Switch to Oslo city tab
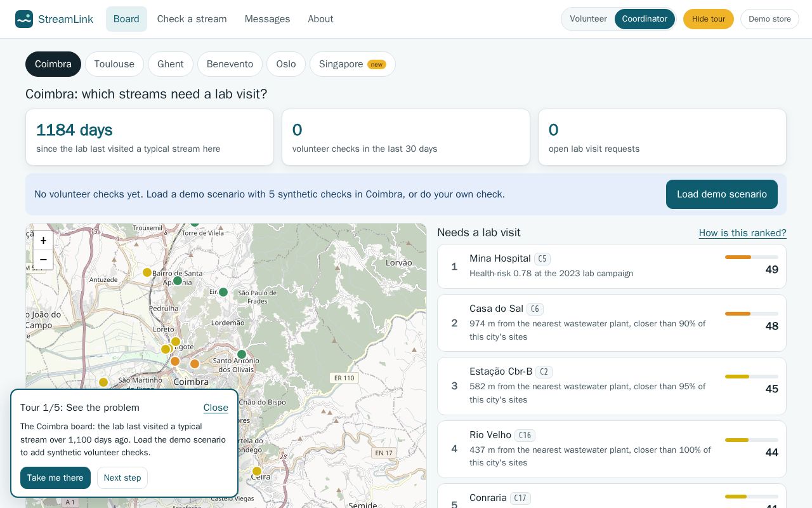 click(286, 64)
